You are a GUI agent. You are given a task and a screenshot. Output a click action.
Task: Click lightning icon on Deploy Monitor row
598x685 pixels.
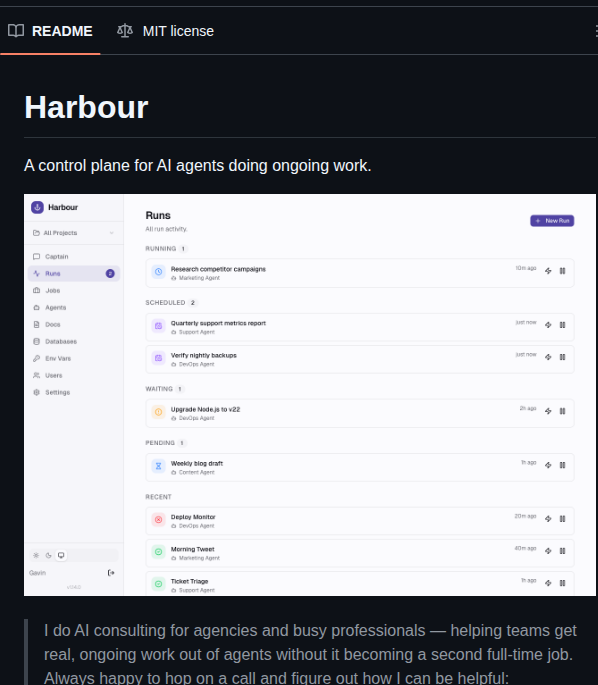(x=548, y=519)
